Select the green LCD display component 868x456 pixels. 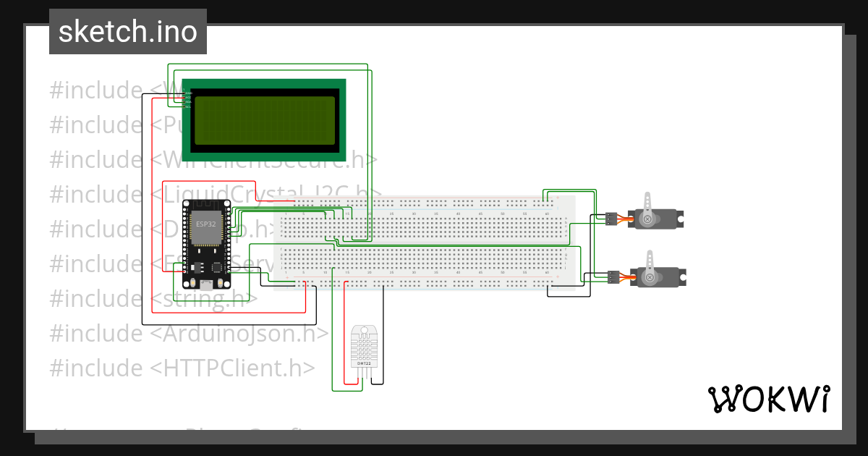[264, 119]
